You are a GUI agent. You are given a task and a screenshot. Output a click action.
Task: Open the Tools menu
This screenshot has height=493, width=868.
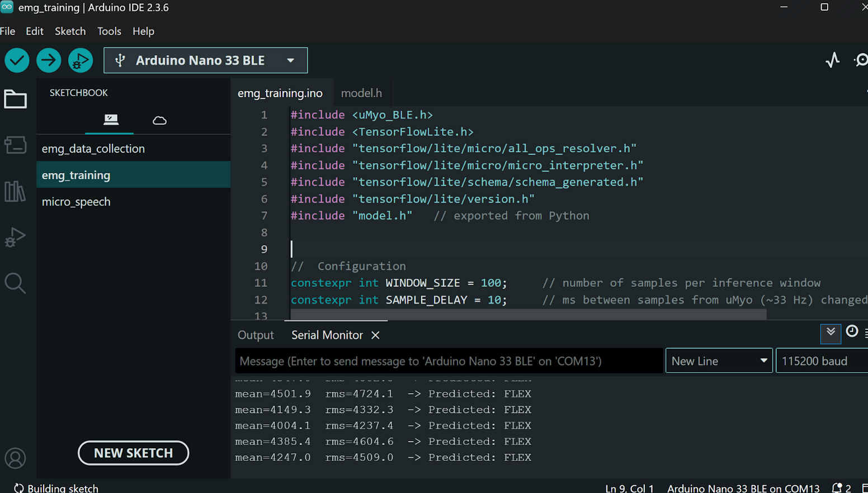tap(109, 31)
